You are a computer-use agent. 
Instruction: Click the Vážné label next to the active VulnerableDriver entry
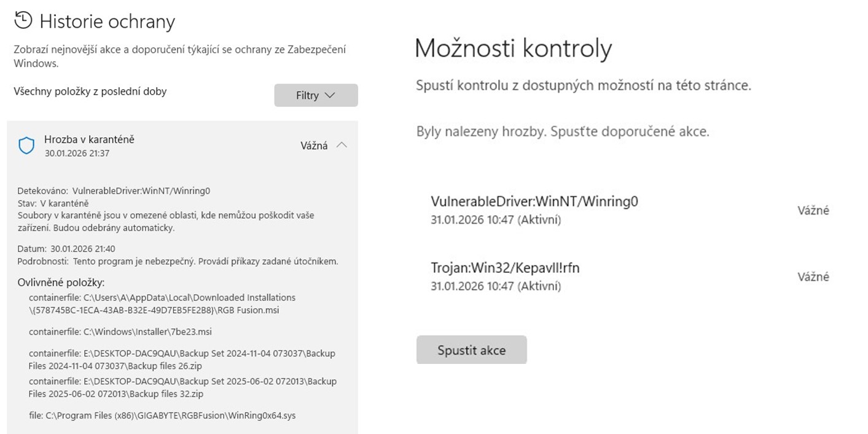pyautogui.click(x=813, y=210)
